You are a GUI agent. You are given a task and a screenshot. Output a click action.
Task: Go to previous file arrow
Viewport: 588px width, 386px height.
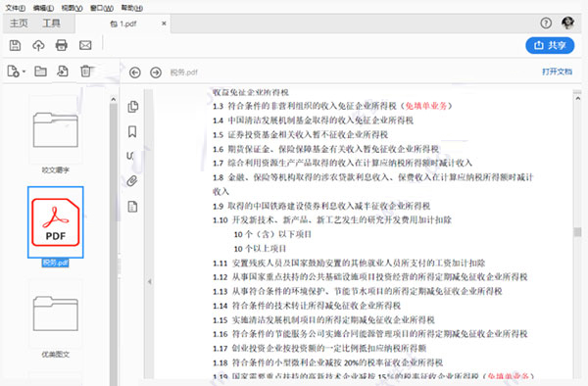click(x=135, y=72)
